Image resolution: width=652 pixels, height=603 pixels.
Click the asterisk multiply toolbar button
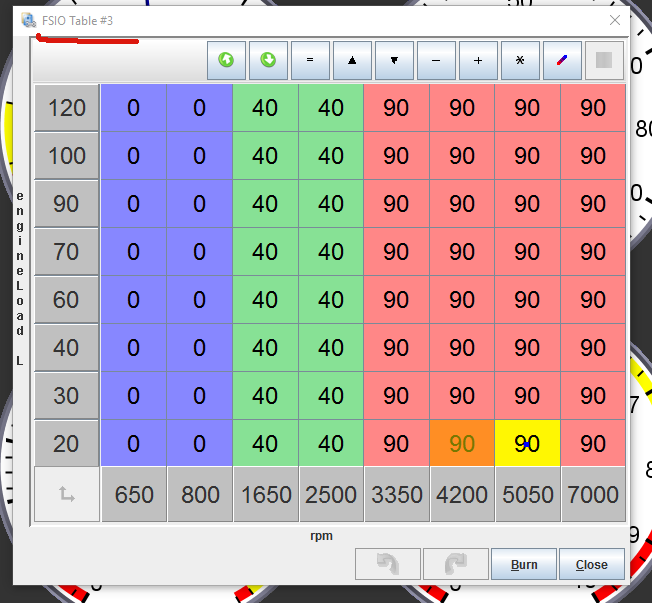pyautogui.click(x=520, y=60)
